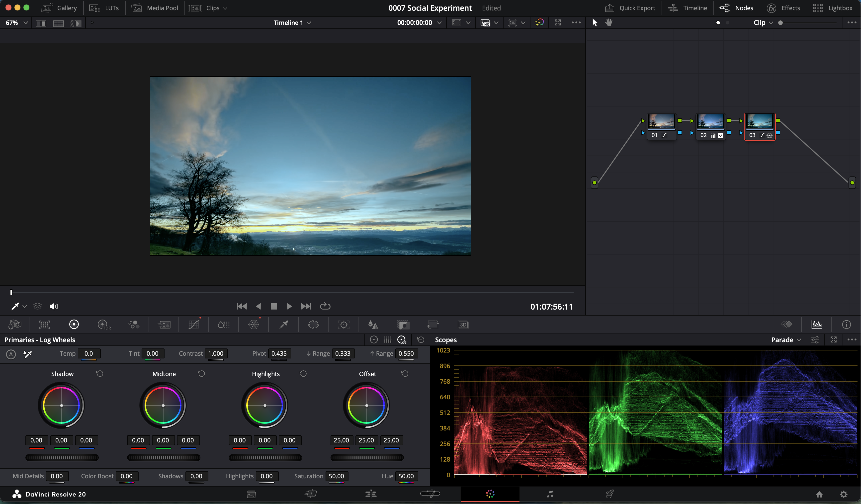Open the Blur sharpen palette
861x504 pixels.
[x=373, y=324]
